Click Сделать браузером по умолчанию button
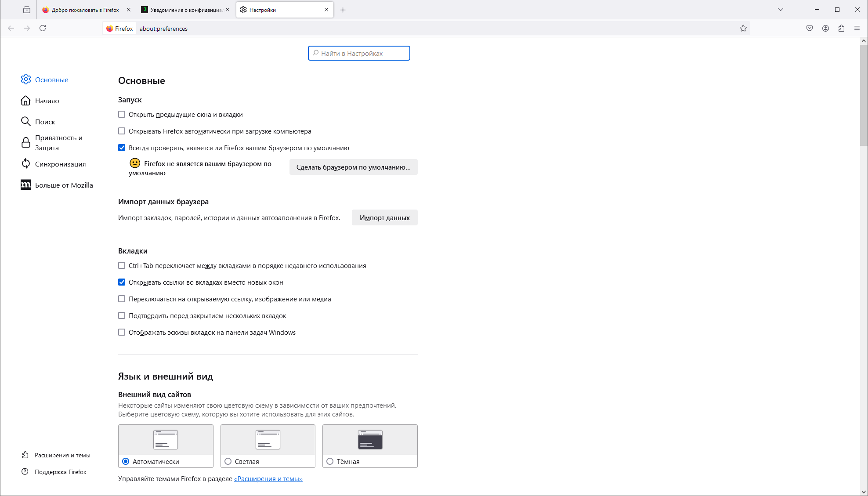Image resolution: width=868 pixels, height=496 pixels. coord(353,167)
